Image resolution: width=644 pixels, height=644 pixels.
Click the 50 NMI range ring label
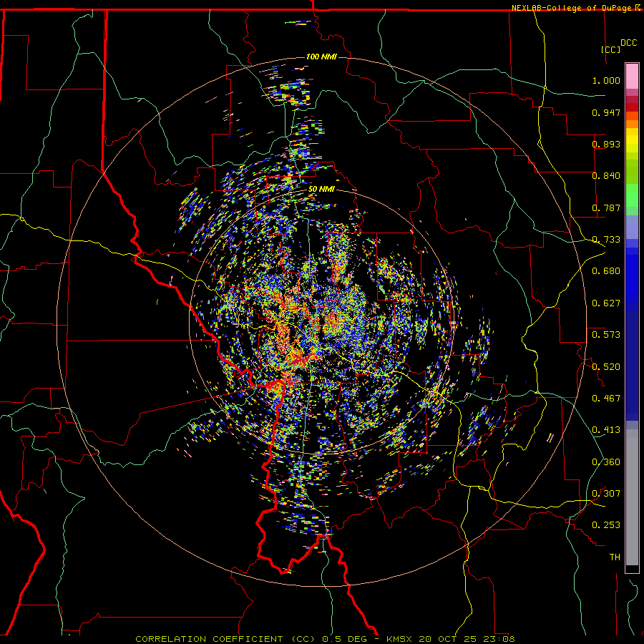point(321,190)
